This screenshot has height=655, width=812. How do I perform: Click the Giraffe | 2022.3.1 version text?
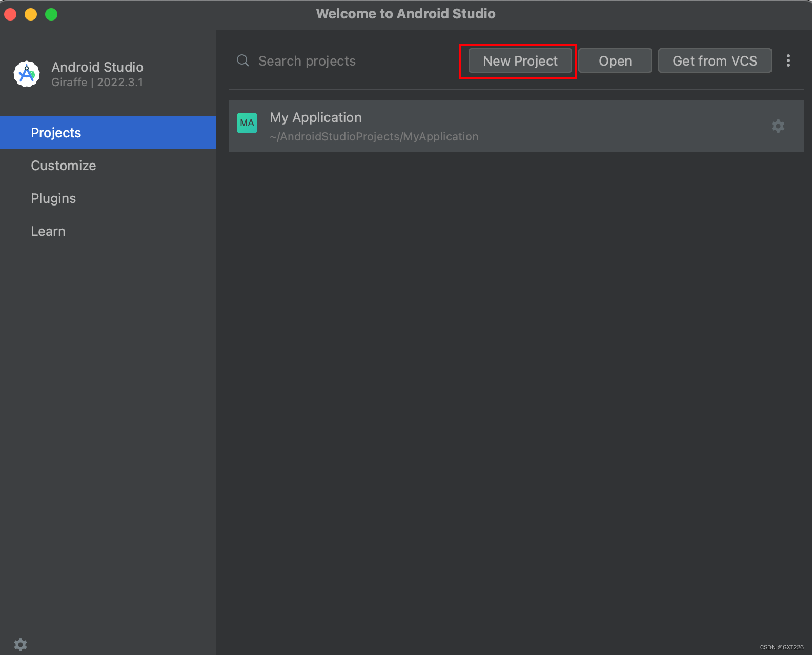97,82
